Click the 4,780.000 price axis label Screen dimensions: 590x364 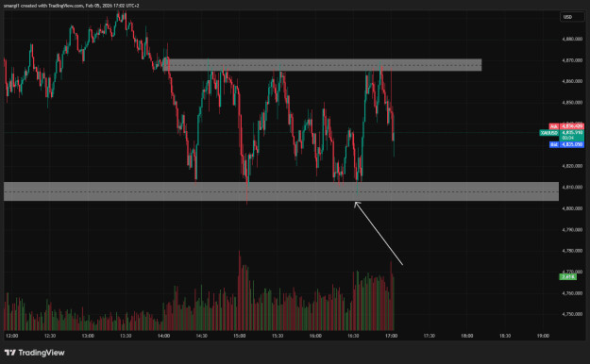click(x=572, y=251)
